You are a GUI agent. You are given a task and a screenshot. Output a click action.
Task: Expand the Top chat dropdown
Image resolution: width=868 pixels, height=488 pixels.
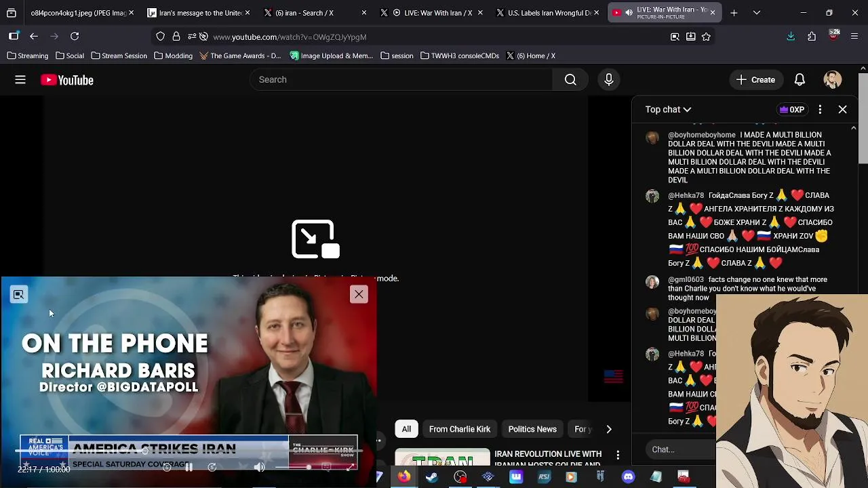click(668, 109)
